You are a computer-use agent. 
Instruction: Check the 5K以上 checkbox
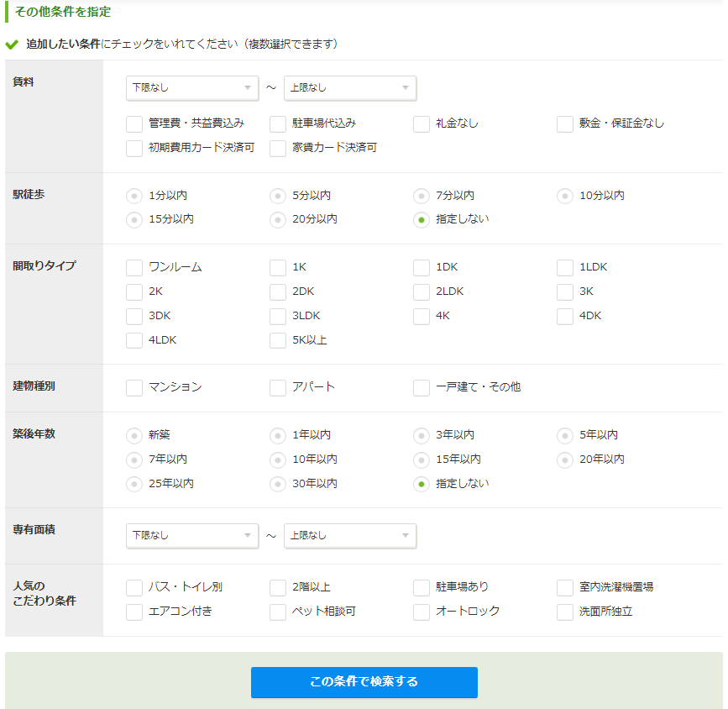(278, 340)
